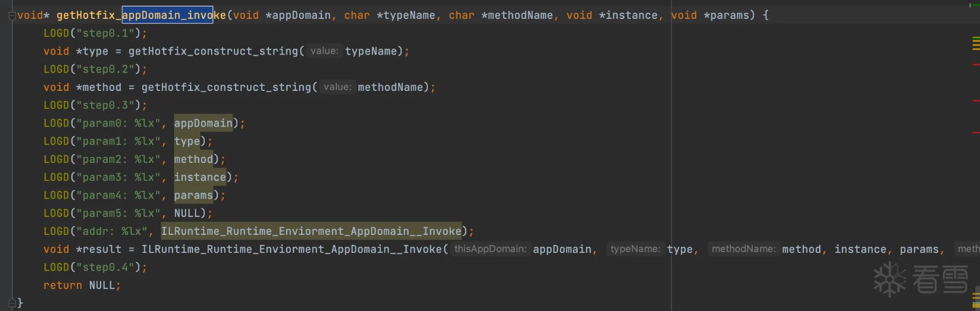The height and width of the screenshot is (311, 980).
Task: Click the LOGD("step0.4") line
Action: pos(95,268)
